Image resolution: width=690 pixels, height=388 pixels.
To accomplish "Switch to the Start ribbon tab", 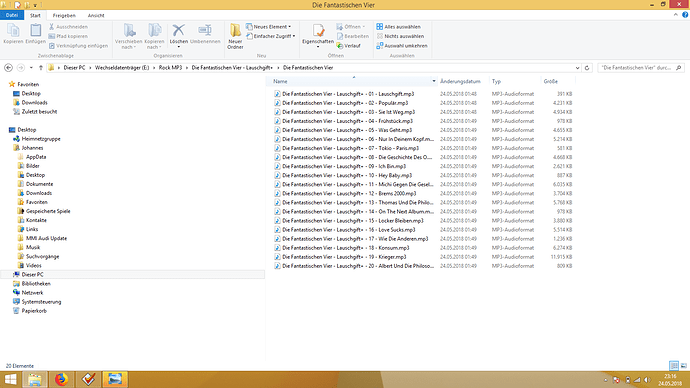I will pos(35,15).
